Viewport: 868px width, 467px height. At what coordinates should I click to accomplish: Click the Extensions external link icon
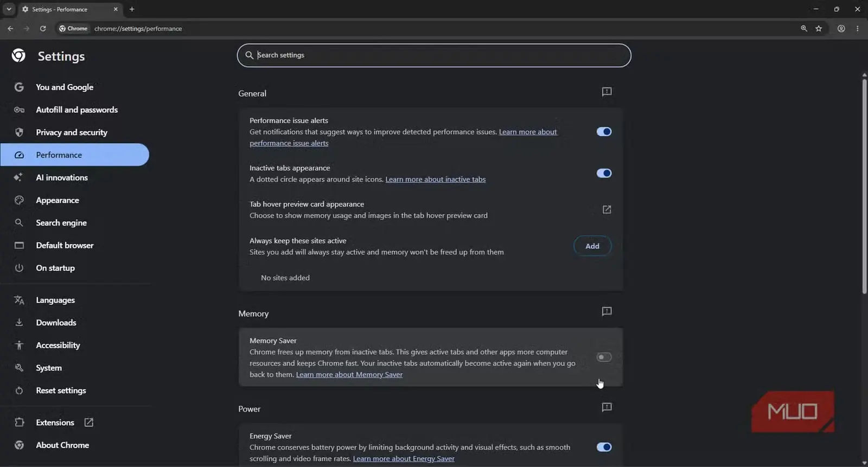89,423
